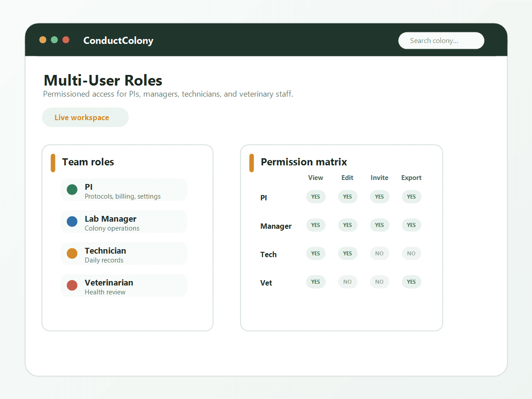Click the Vet row label
The height and width of the screenshot is (399, 532).
tap(266, 283)
